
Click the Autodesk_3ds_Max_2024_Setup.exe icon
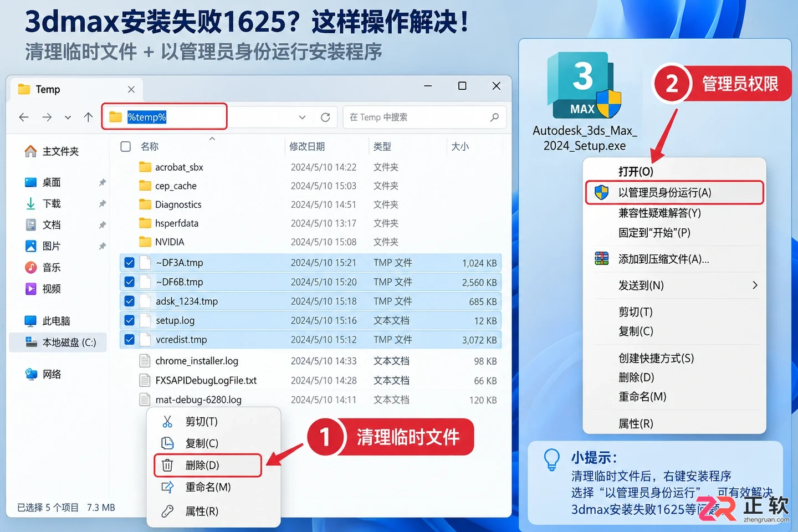coord(584,85)
